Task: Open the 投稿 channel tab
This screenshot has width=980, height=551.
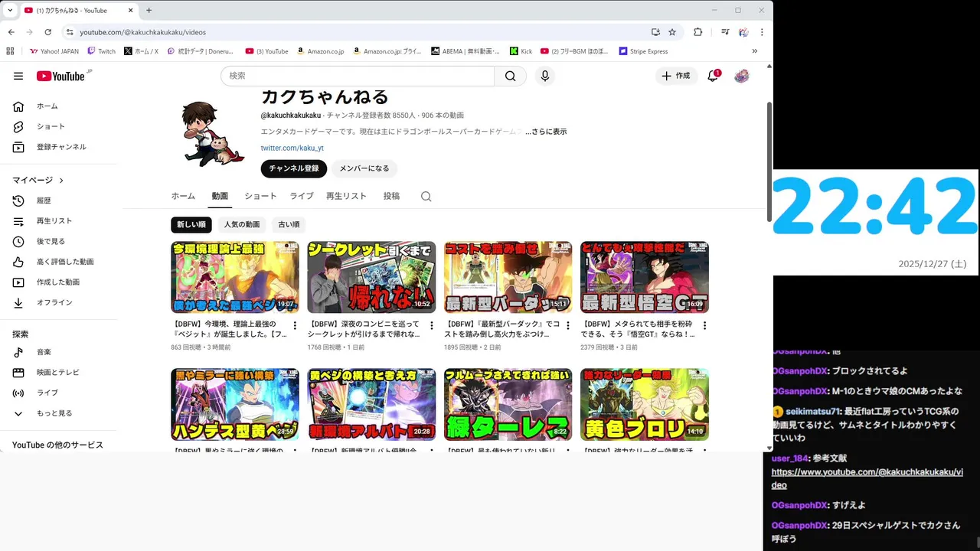Action: tap(391, 196)
